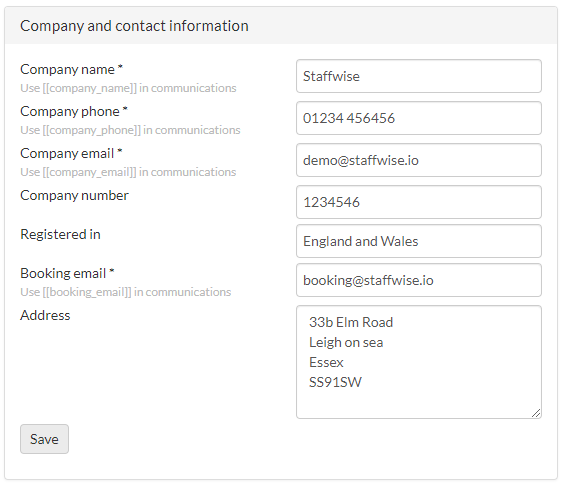This screenshot has width=564, height=483.
Task: Click the Registered in label
Action: (60, 234)
